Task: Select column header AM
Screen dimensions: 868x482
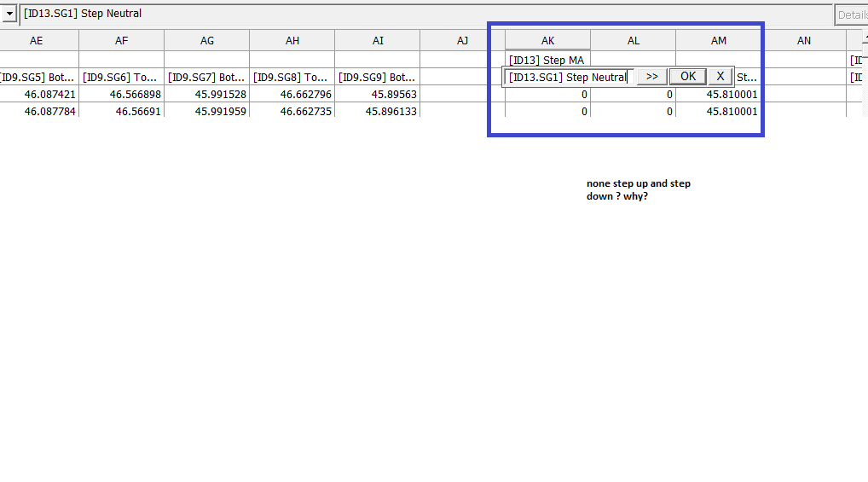Action: point(718,40)
